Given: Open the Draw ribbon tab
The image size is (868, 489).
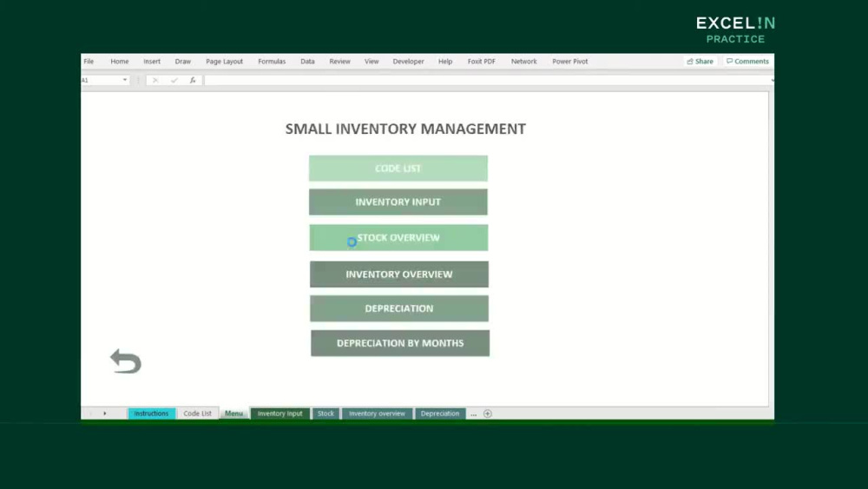Looking at the screenshot, I should 182,62.
